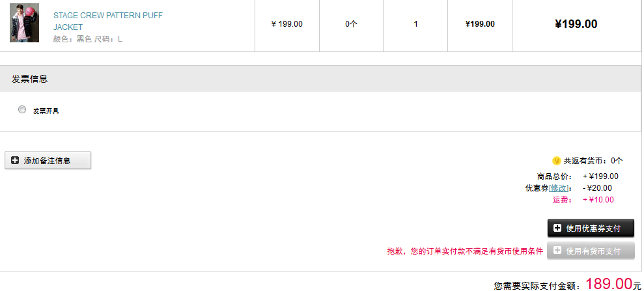644x291 pixels.
Task: Click the greyed plus icon on 使用有货币支付
Action: pyautogui.click(x=557, y=251)
